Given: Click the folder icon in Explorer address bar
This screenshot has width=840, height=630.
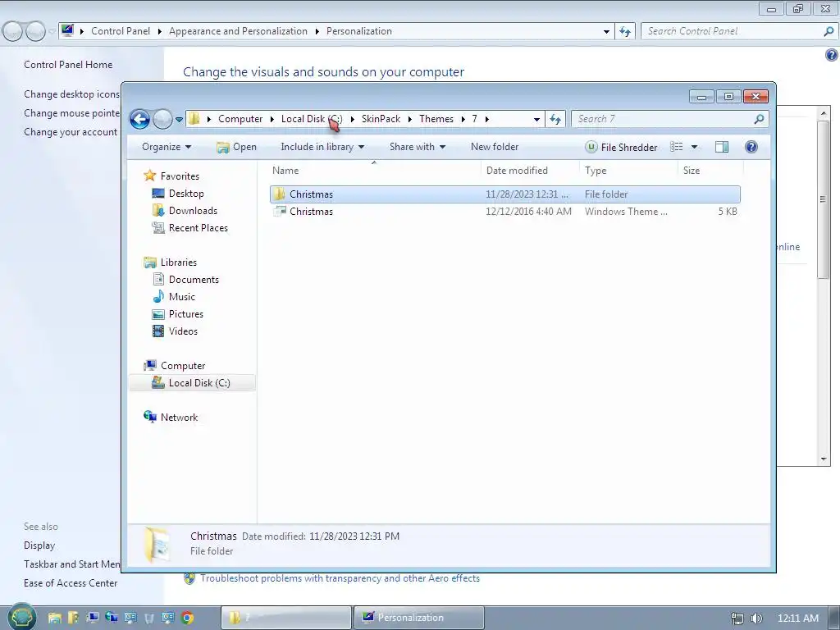Looking at the screenshot, I should [x=194, y=118].
